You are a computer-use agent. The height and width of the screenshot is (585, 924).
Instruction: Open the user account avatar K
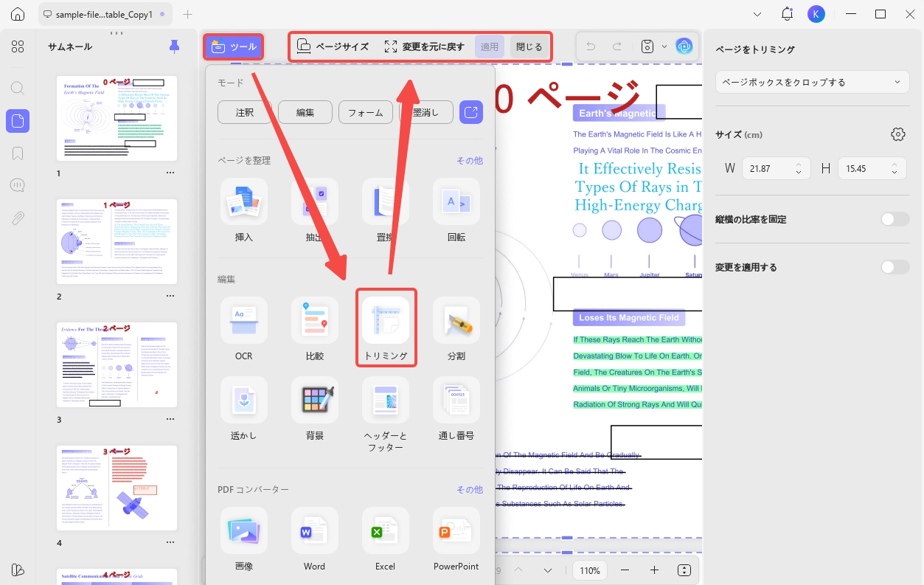816,14
